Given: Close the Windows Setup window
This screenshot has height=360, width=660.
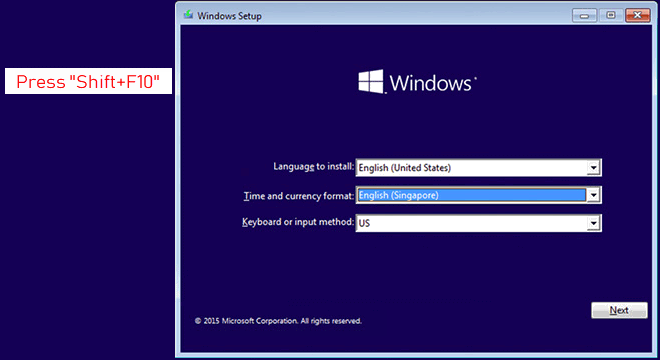Looking at the screenshot, I should [x=638, y=16].
